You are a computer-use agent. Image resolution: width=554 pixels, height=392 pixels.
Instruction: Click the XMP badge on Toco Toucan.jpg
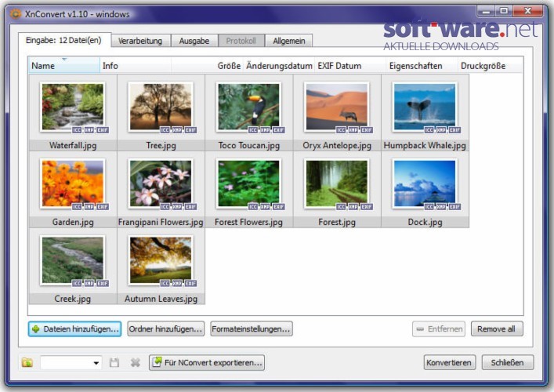266,130
